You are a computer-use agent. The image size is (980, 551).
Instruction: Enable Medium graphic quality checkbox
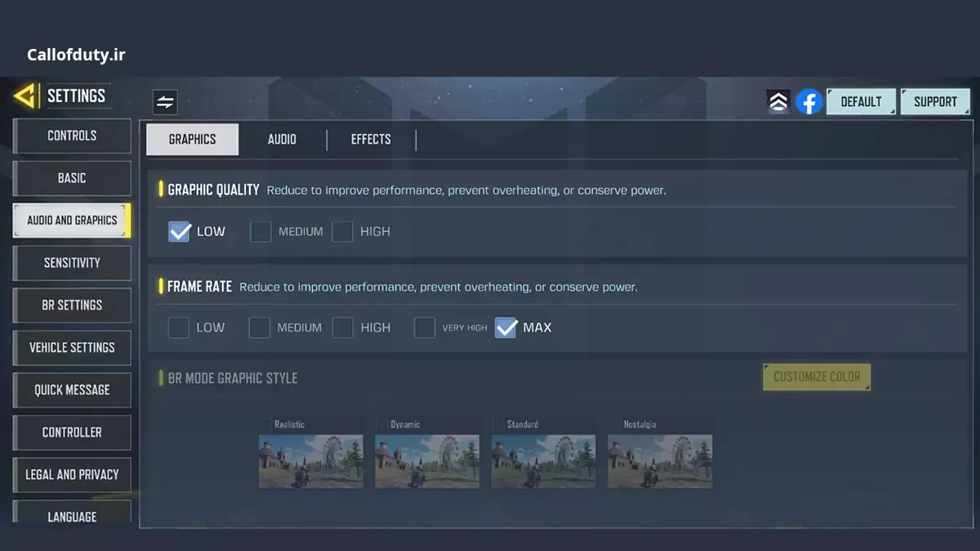pyautogui.click(x=261, y=232)
